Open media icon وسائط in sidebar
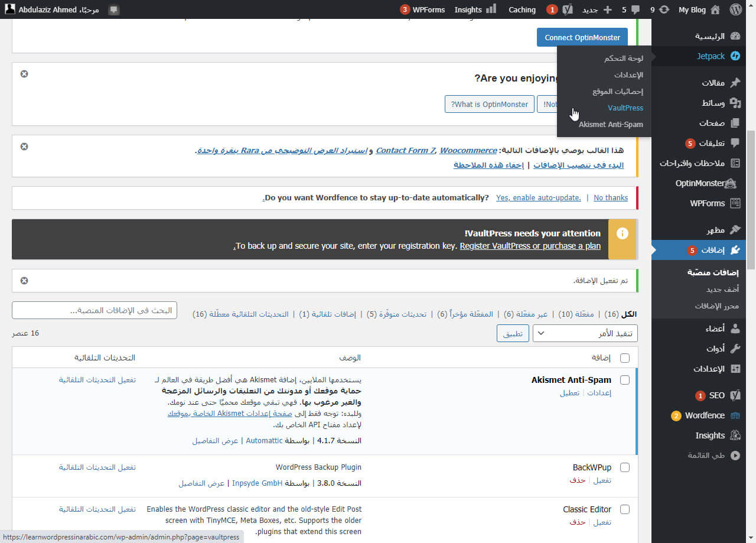 click(x=735, y=103)
